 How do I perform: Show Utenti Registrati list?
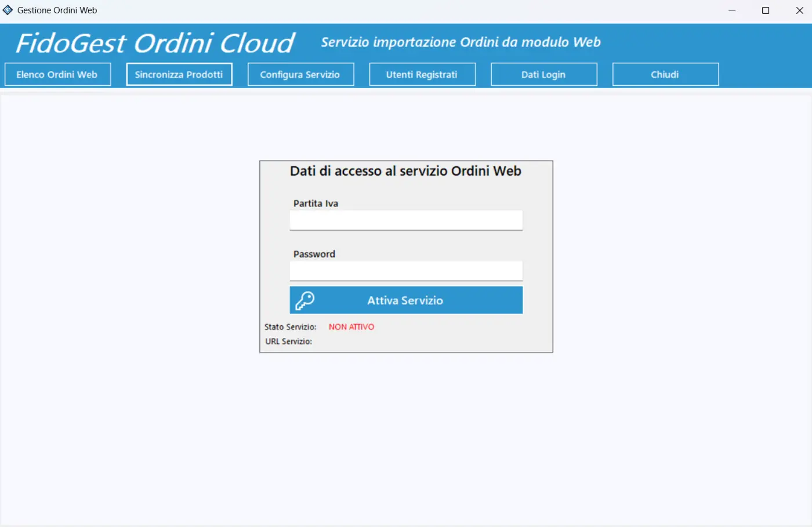tap(422, 74)
